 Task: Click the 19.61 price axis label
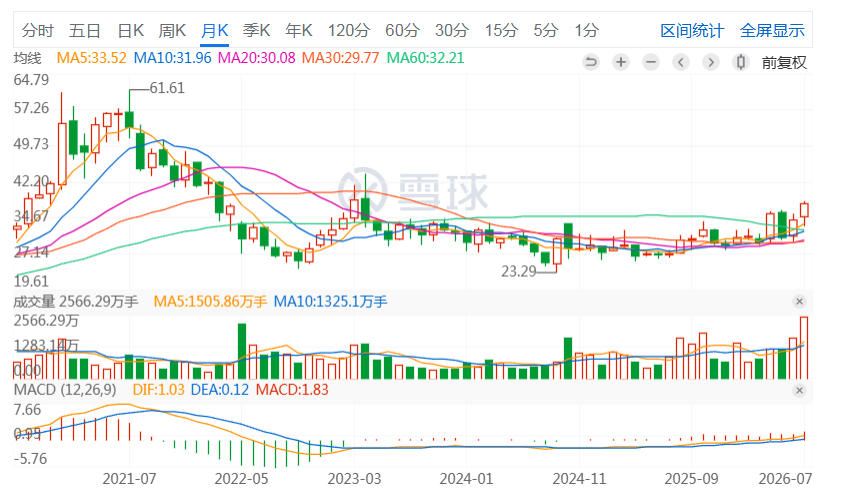pyautogui.click(x=31, y=281)
